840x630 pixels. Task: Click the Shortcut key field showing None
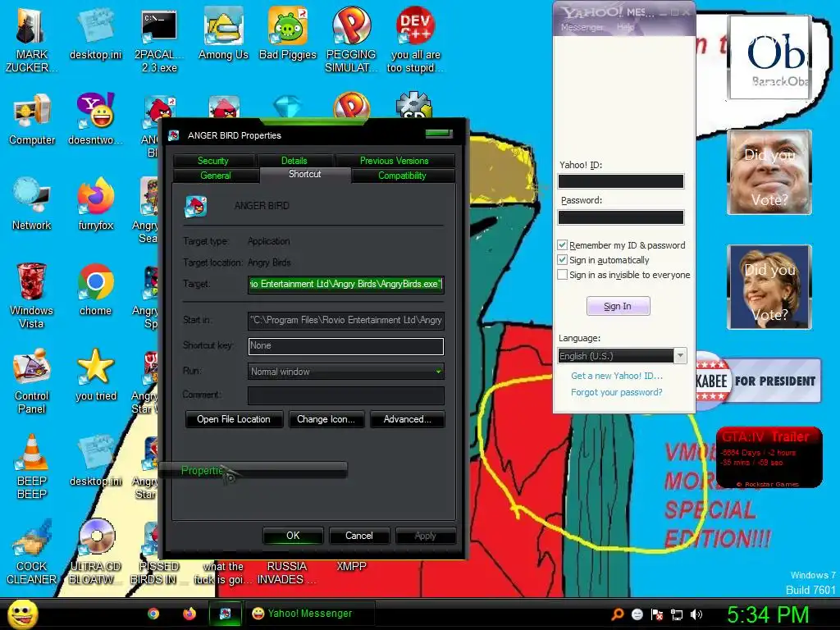point(345,345)
